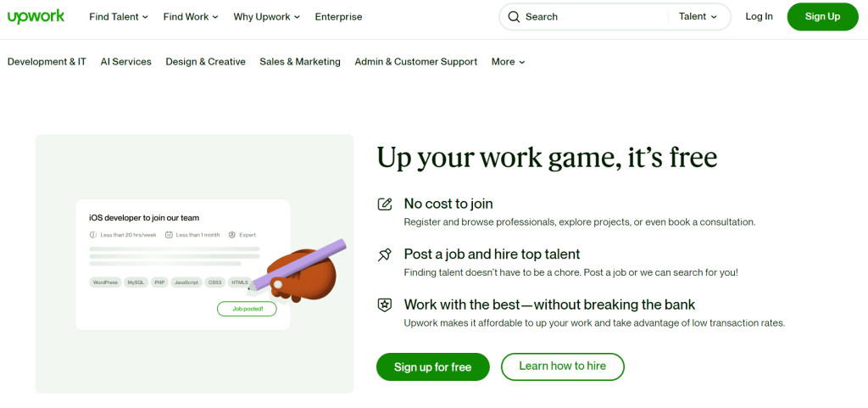Click the clock icon in the job card
Image resolution: width=868 pixels, height=408 pixels.
pos(93,235)
